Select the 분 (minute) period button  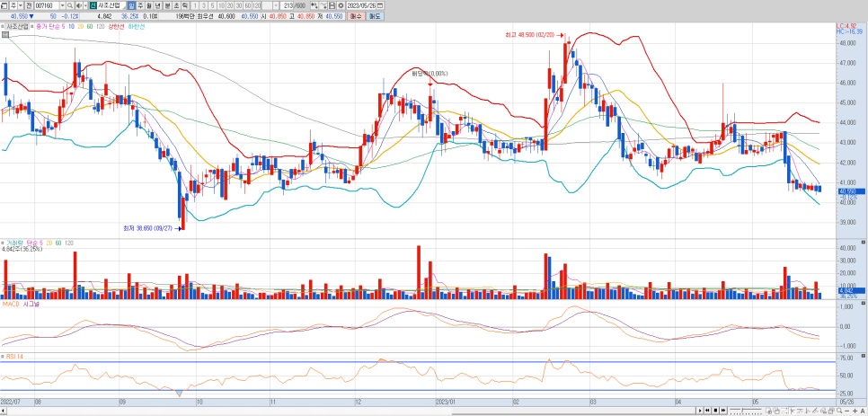point(167,5)
